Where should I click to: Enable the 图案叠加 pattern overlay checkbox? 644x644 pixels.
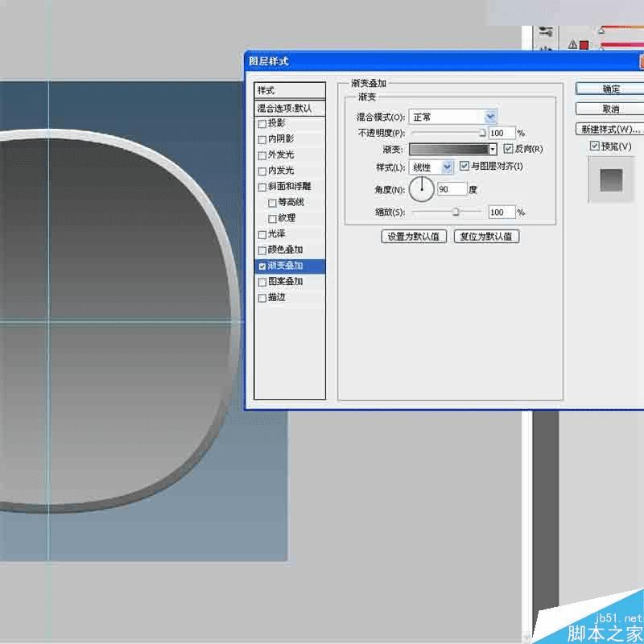pos(262,283)
